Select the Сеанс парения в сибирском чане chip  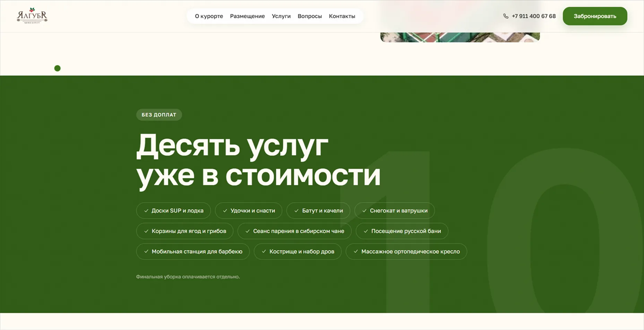tap(294, 231)
